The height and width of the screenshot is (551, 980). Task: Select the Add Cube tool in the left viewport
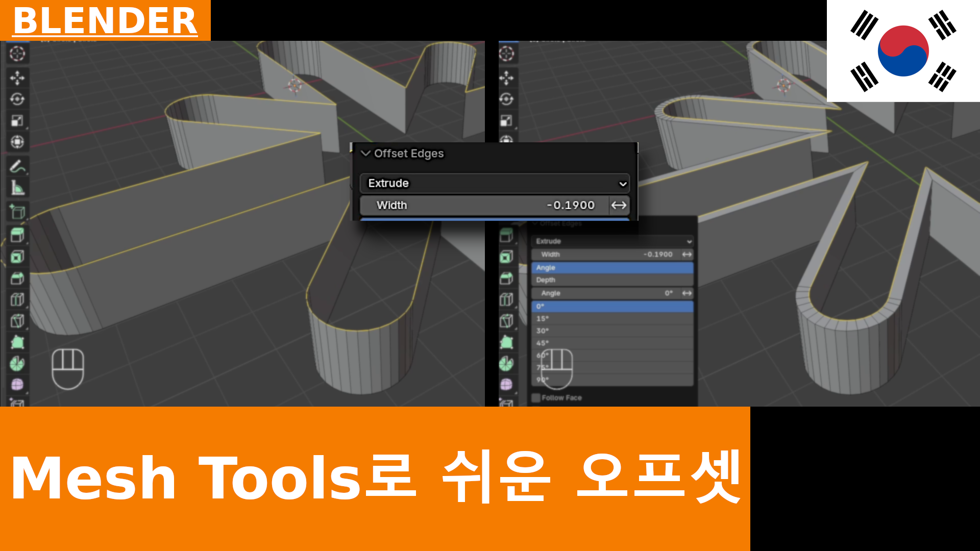point(17,211)
